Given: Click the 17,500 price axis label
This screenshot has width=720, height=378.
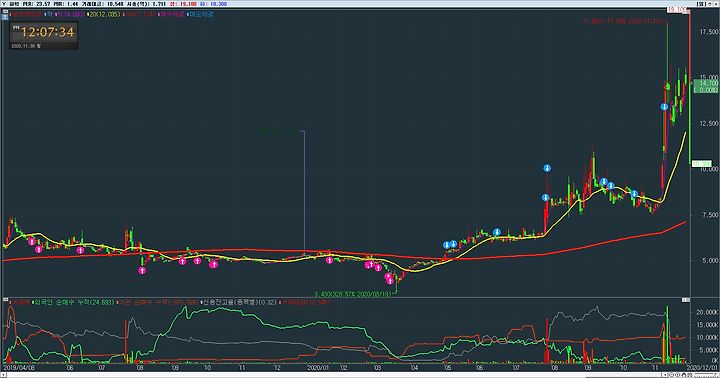Looking at the screenshot, I should tap(709, 32).
